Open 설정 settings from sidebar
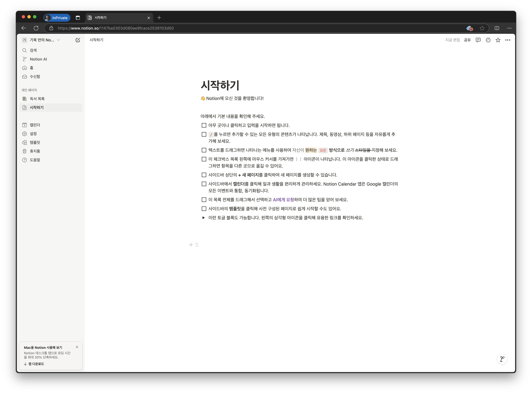Screen dimensions: 532x394 [51, 134]
